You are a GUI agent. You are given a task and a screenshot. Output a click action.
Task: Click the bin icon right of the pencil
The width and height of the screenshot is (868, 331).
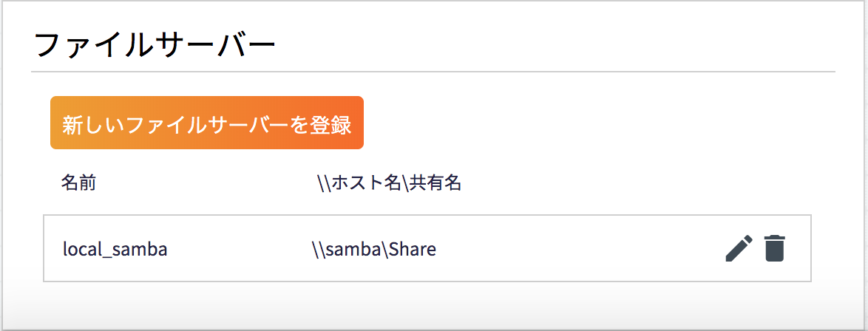774,248
